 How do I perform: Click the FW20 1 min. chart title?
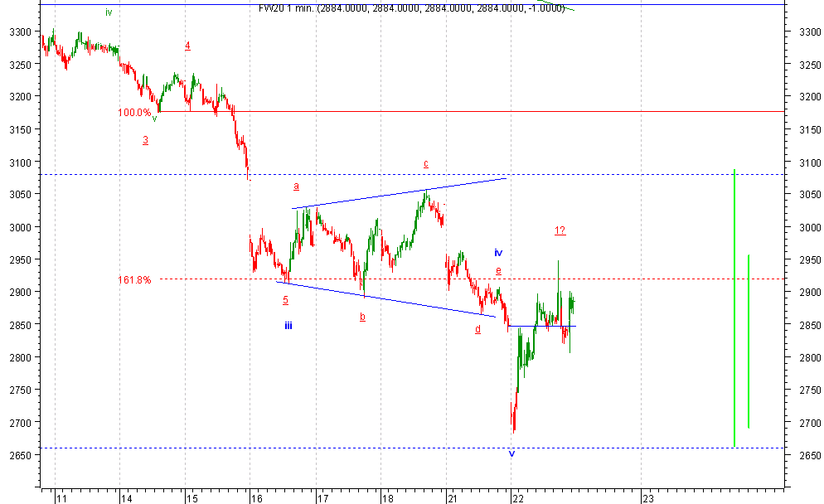[x=411, y=8]
